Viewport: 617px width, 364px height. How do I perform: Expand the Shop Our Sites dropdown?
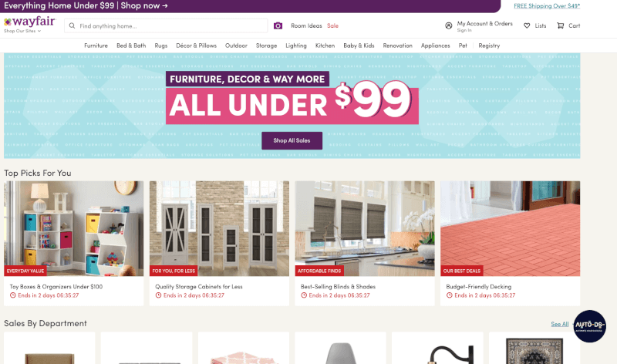22,31
